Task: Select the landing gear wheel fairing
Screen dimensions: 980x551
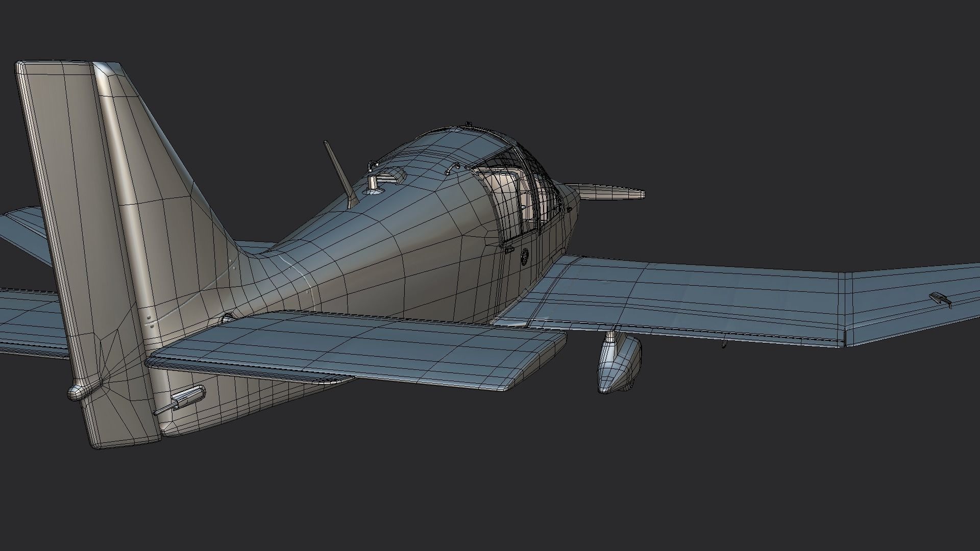Action: pyautogui.click(x=619, y=362)
